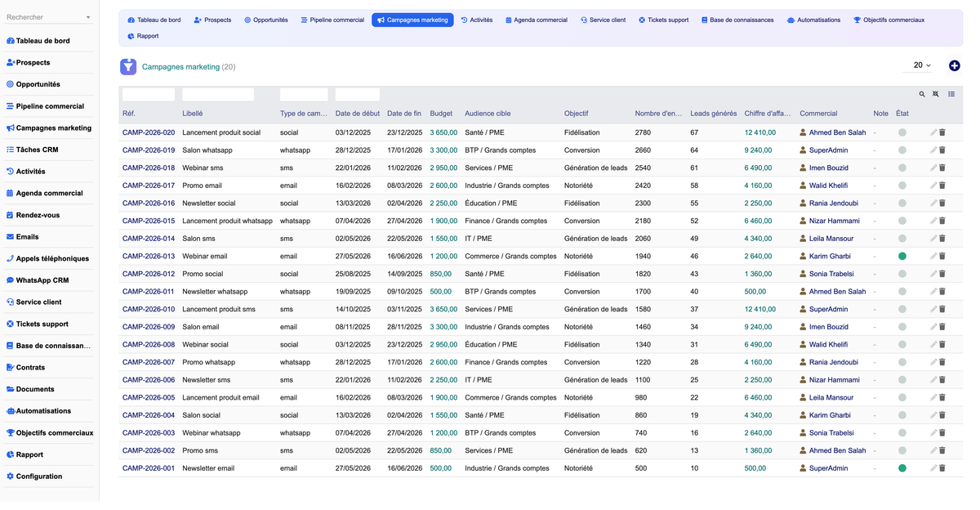Image resolution: width=980 pixels, height=510 pixels.
Task: Open campaign link CAMP-2026-001
Action: click(x=149, y=468)
